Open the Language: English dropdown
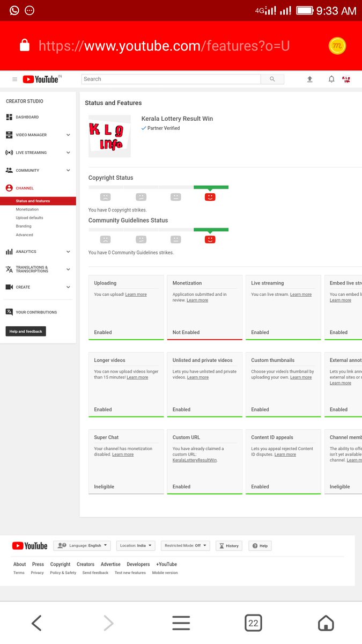This screenshot has width=362, height=644. (82, 546)
